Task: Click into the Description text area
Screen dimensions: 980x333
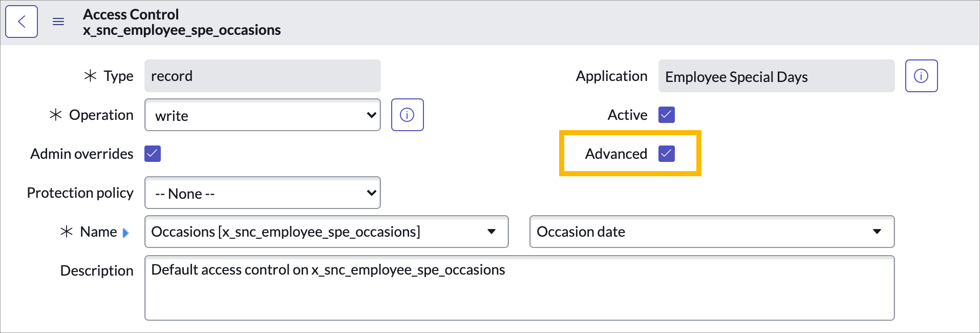Action: [520, 288]
